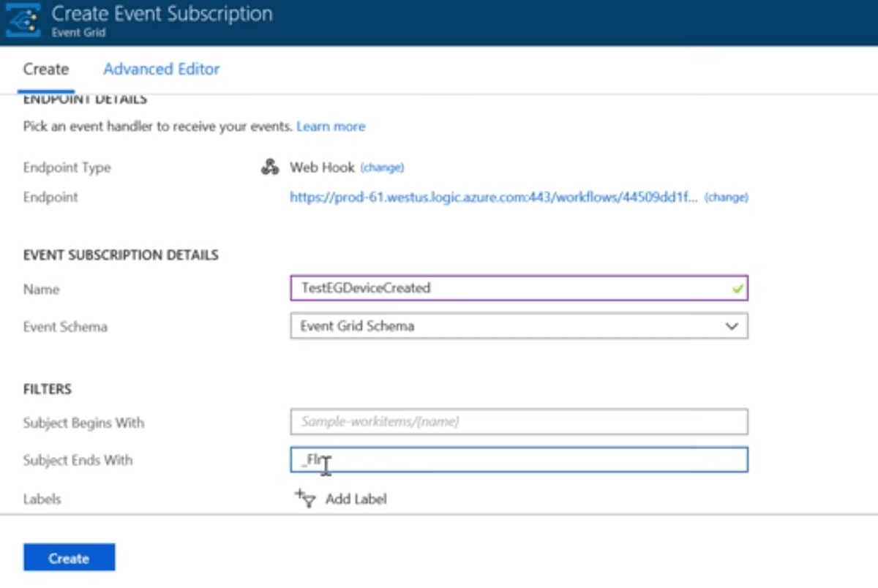This screenshot has width=878, height=588.
Task: Click the Name field label
Action: click(42, 290)
